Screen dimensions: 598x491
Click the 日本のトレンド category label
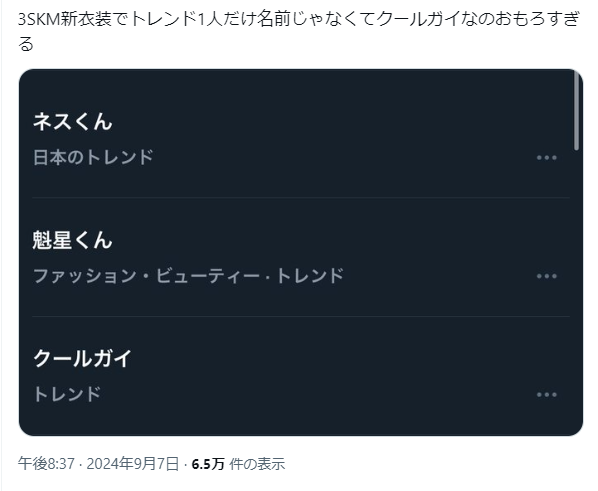coord(93,157)
